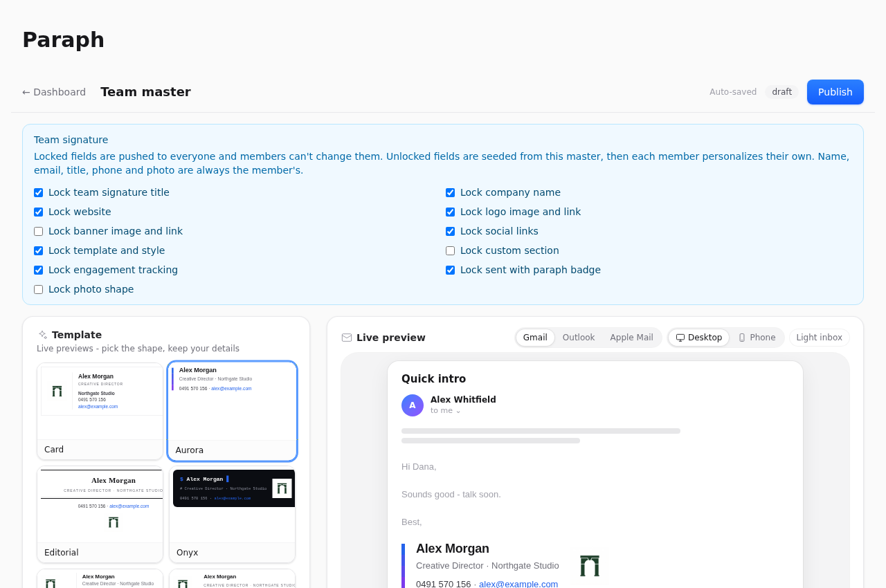886x588 pixels.
Task: Choose the Editorial template thumbnail
Action: (100, 514)
